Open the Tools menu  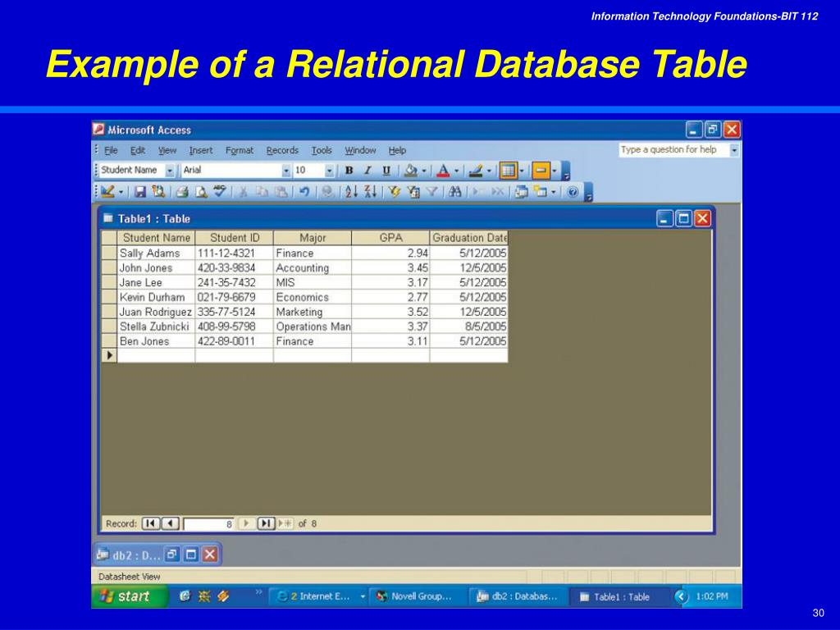click(322, 151)
